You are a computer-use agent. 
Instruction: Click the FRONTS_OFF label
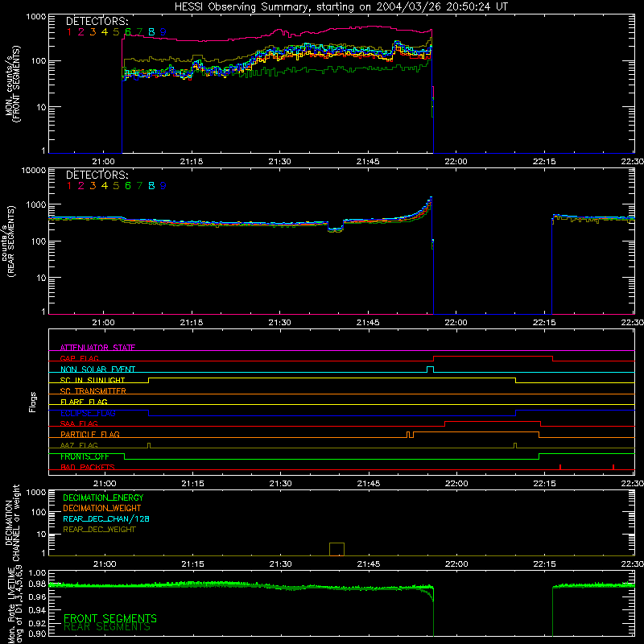pos(85,456)
